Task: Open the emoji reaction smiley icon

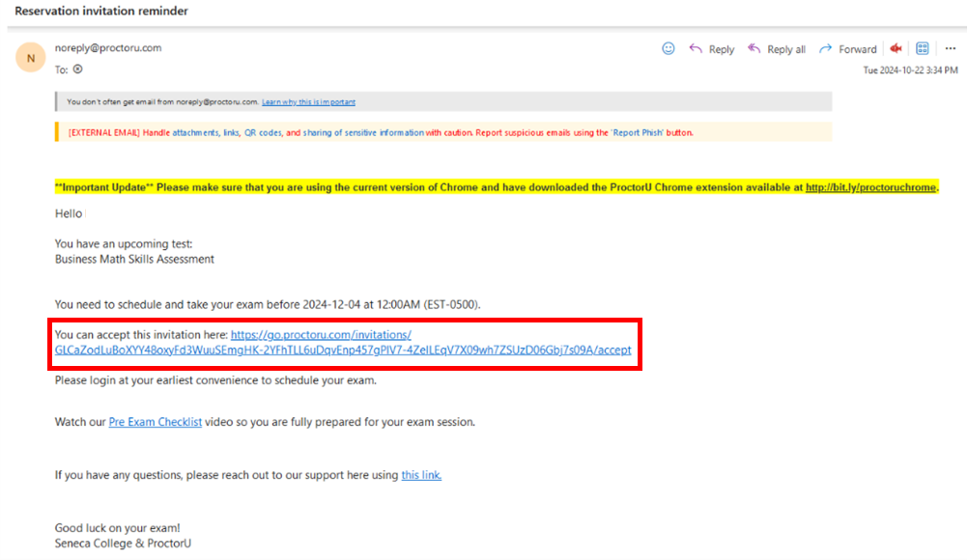Action: [668, 48]
